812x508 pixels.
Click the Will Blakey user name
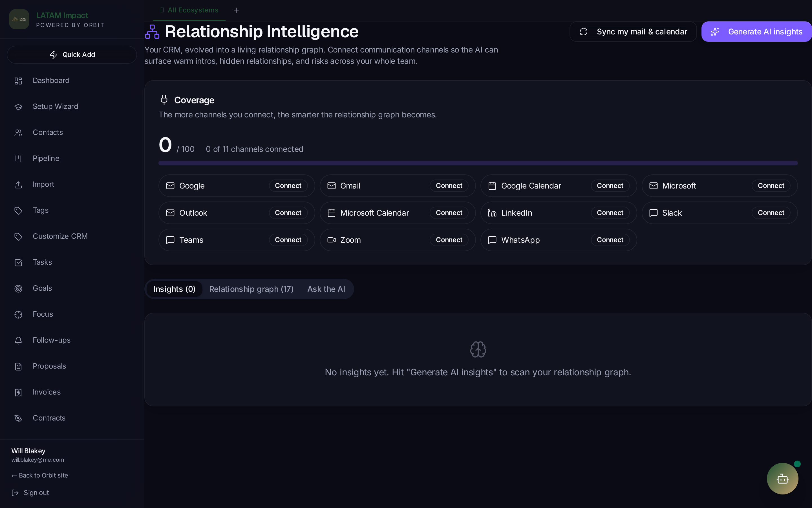point(28,451)
